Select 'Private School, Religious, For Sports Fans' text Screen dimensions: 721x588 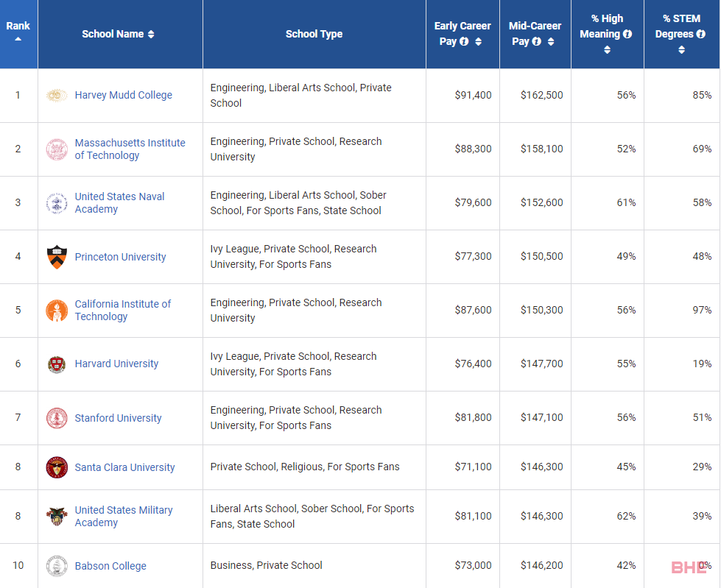tap(305, 467)
